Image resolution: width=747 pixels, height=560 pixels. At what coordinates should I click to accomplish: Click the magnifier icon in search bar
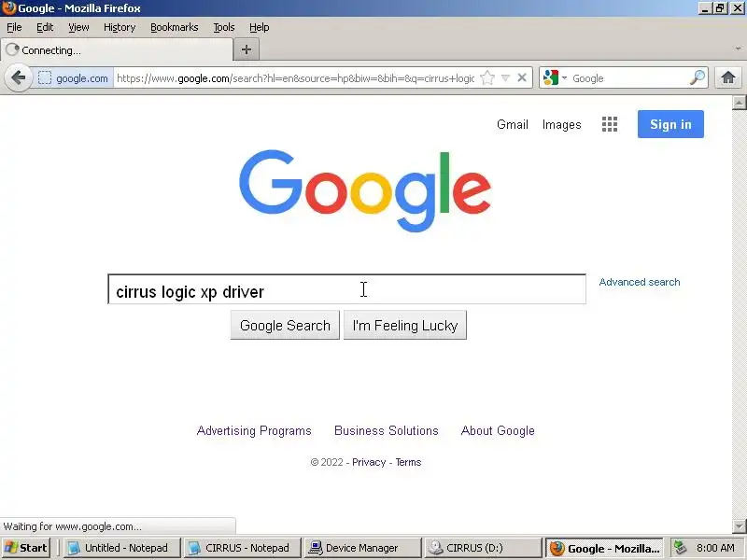pos(697,77)
